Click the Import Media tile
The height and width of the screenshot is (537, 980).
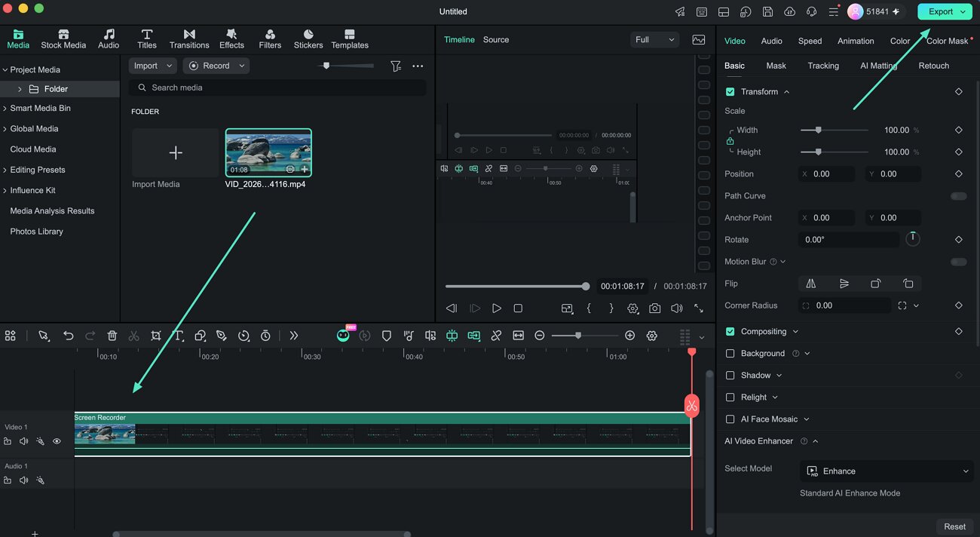coord(176,153)
